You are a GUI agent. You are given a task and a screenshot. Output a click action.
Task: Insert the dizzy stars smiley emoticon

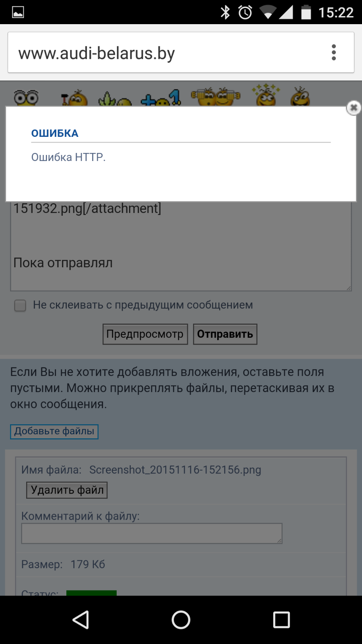(x=265, y=95)
